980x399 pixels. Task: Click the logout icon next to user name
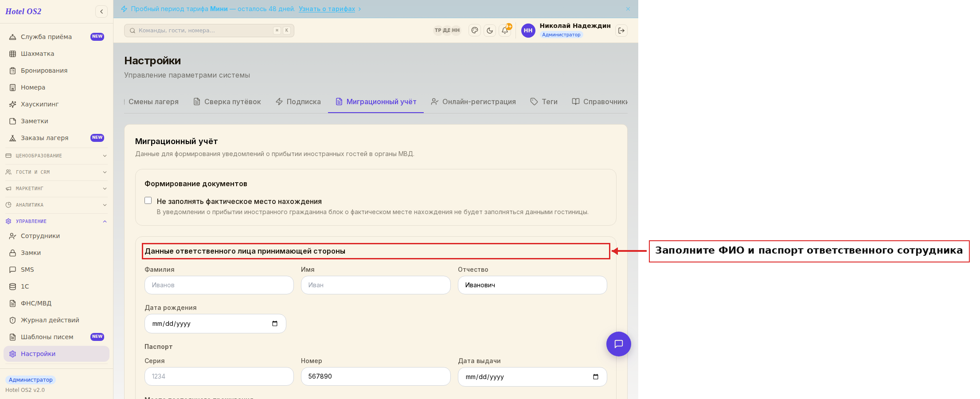tap(621, 31)
